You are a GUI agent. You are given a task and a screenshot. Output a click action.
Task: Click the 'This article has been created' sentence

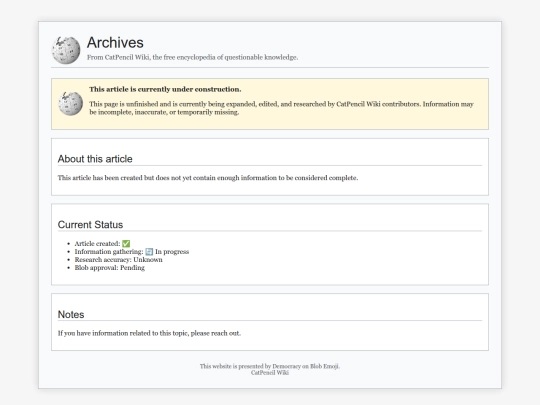(x=208, y=178)
